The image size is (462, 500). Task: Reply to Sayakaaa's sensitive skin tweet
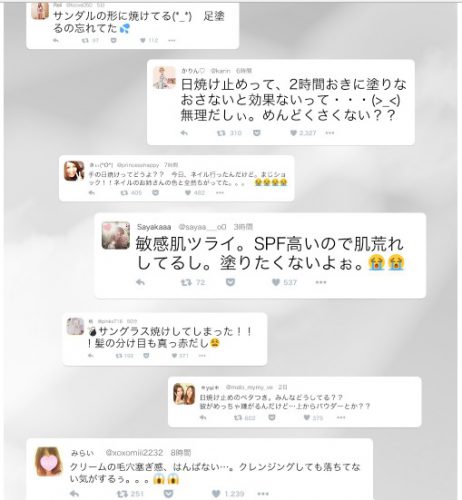(x=140, y=283)
